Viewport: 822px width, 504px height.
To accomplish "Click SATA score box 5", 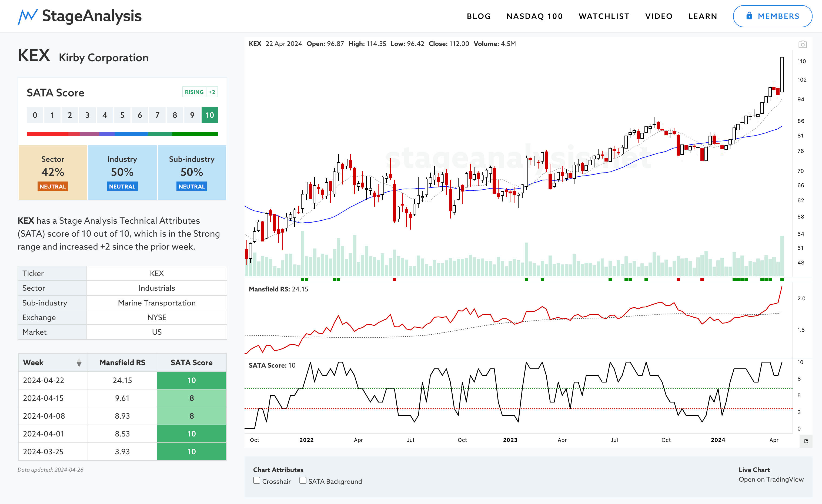I will point(122,115).
